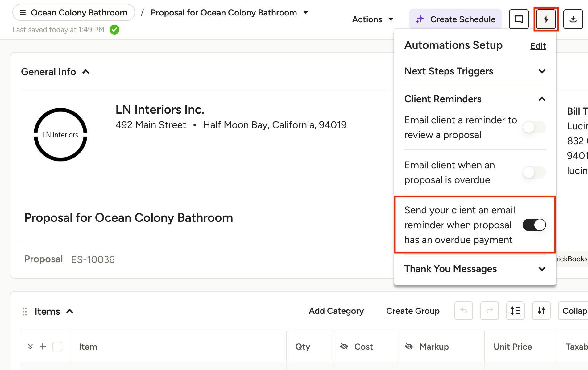Enable email reminder to review proposal toggle
588x370 pixels.
coord(534,127)
